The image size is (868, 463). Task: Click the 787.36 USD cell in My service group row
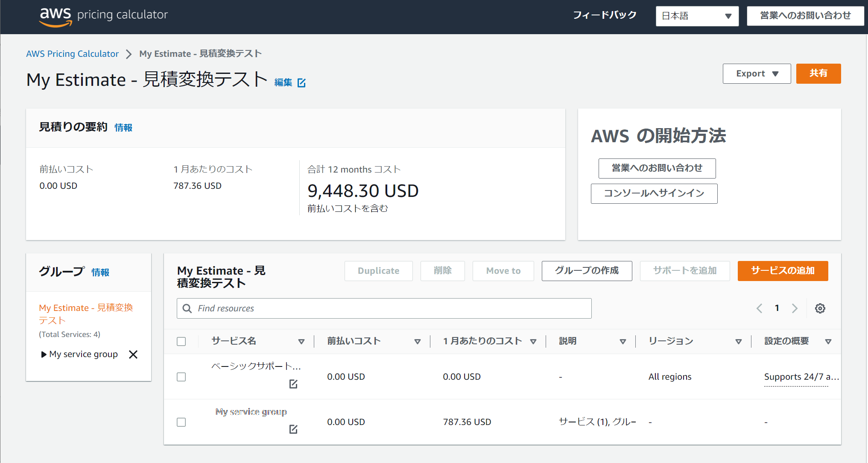(x=467, y=422)
